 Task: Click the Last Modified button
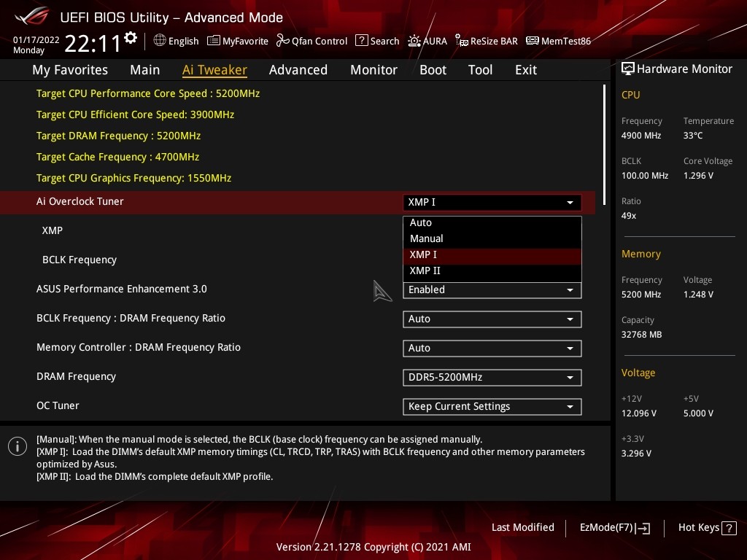[x=522, y=527]
